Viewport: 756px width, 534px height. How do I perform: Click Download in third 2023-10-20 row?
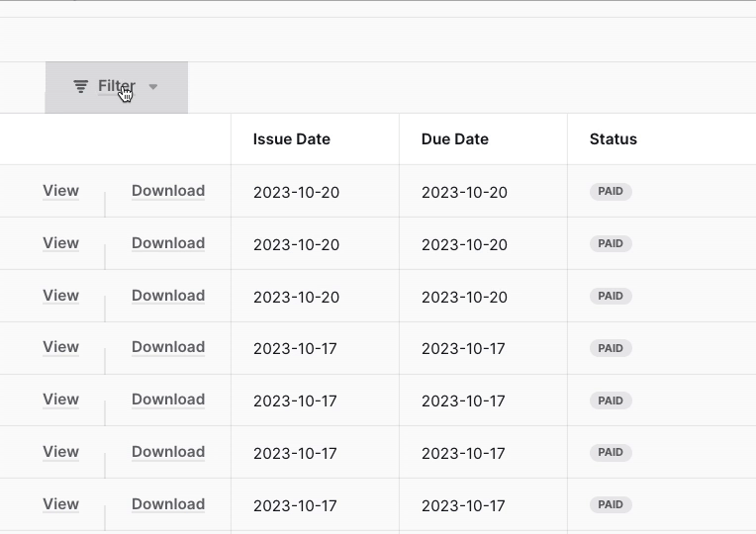(x=168, y=296)
